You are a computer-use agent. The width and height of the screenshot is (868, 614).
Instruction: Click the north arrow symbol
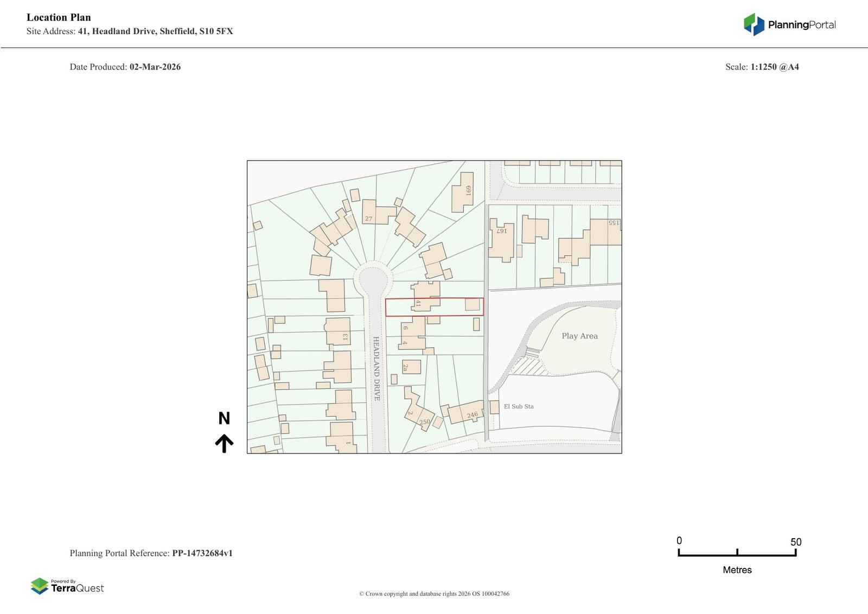coord(224,443)
